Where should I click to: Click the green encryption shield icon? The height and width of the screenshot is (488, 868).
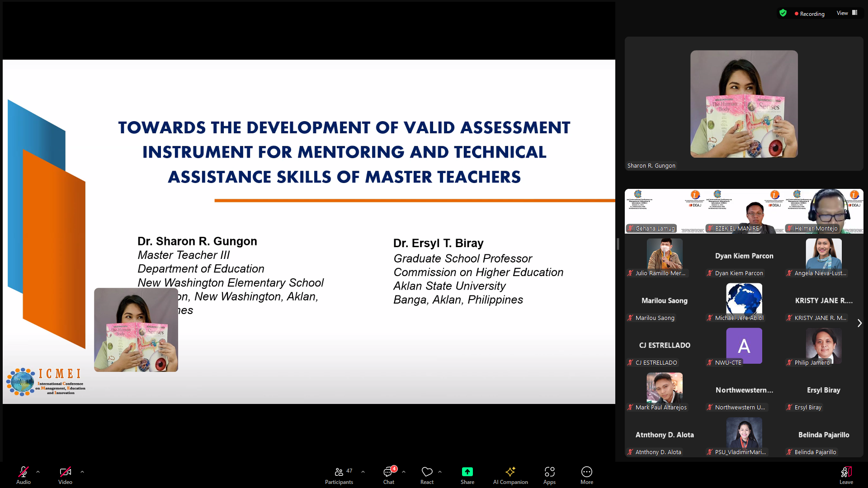click(783, 13)
